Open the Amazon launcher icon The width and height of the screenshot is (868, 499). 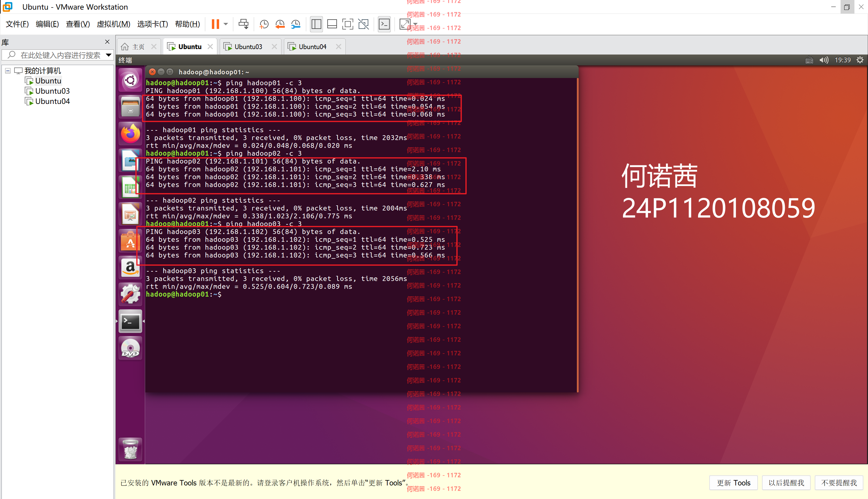point(130,267)
